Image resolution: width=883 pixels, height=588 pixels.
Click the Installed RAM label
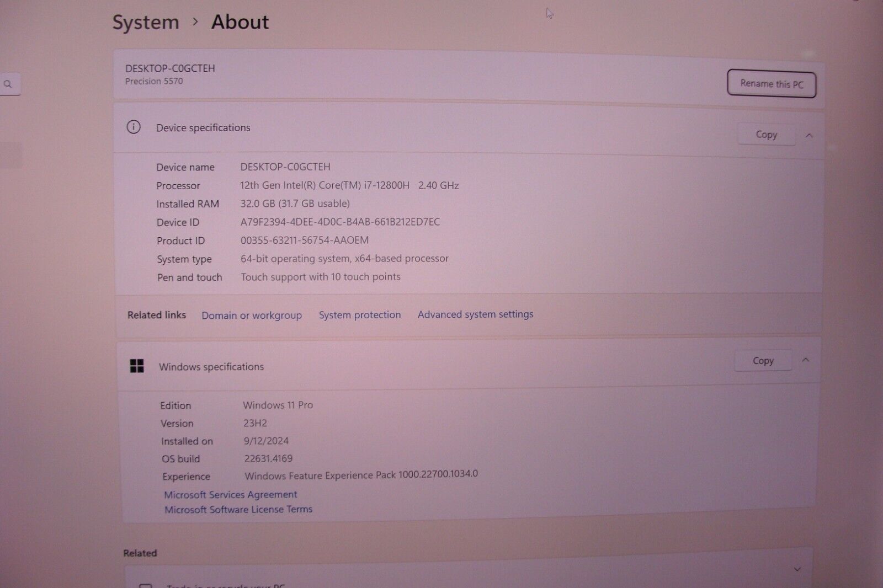point(188,204)
